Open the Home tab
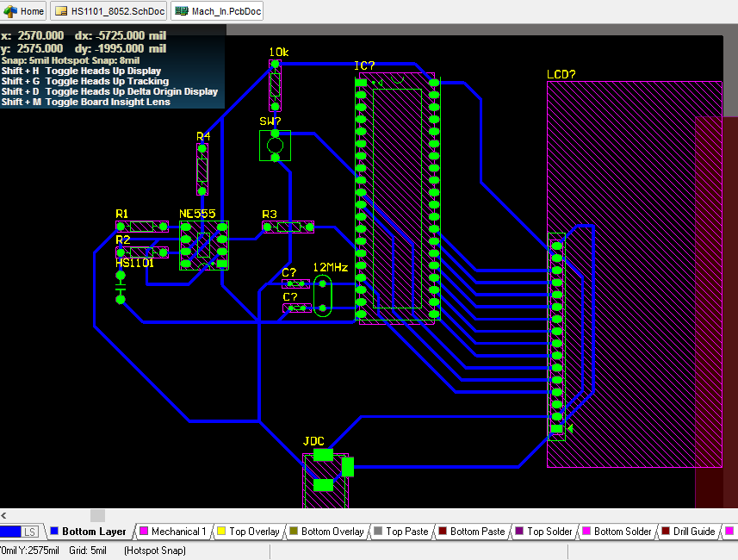 (x=24, y=11)
